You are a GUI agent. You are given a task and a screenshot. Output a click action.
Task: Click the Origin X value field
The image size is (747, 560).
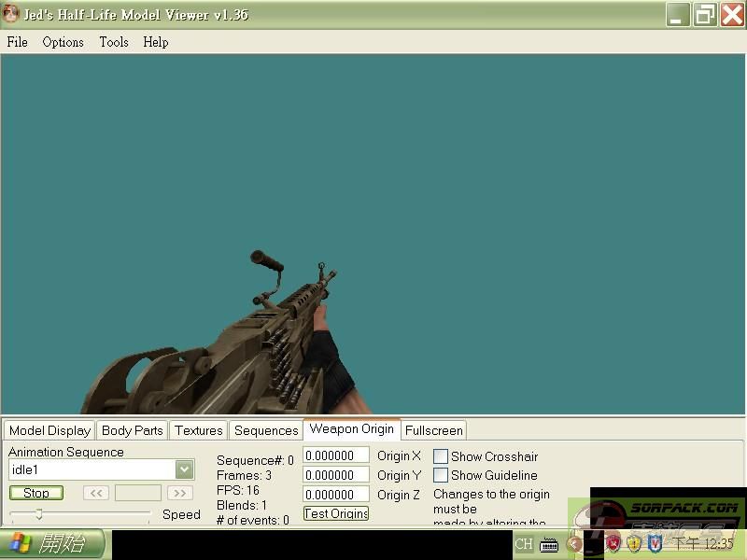click(x=336, y=455)
